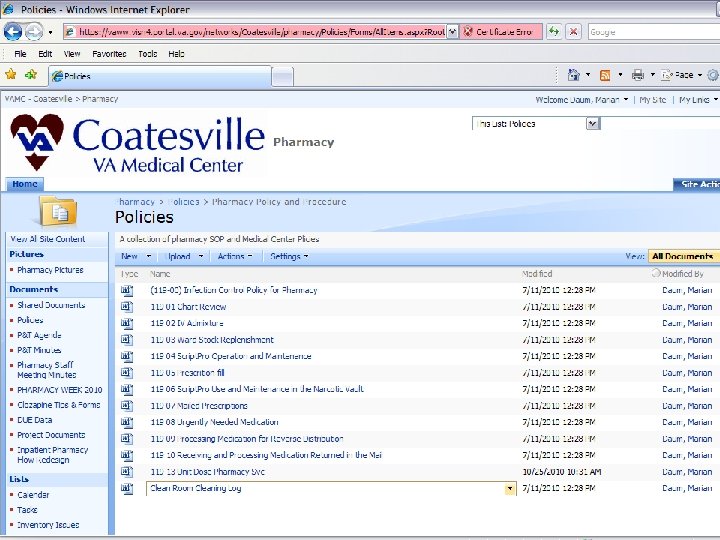
Task: Open the Welcome Daum, Marian user menu
Action: pyautogui.click(x=581, y=100)
